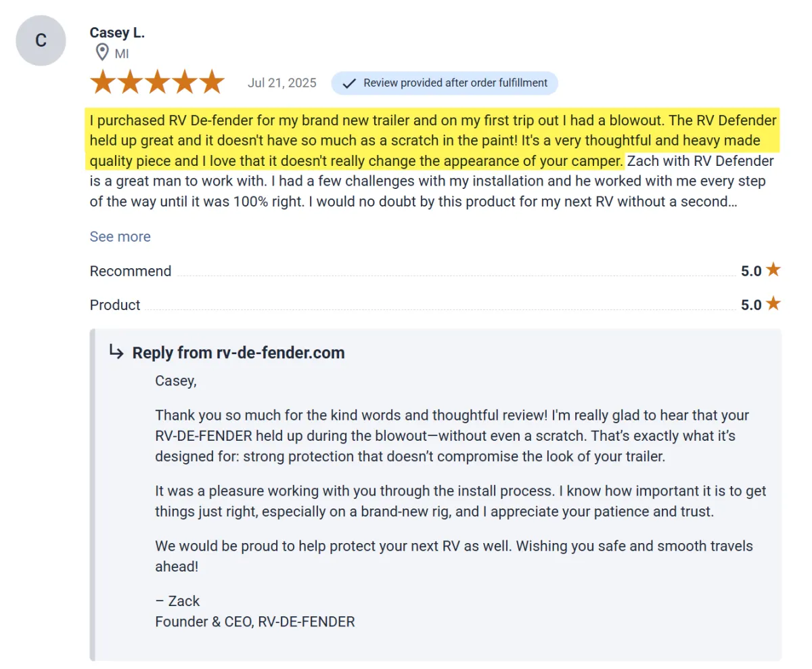
Task: Click the Founder & CEO signature line
Action: [x=254, y=621]
